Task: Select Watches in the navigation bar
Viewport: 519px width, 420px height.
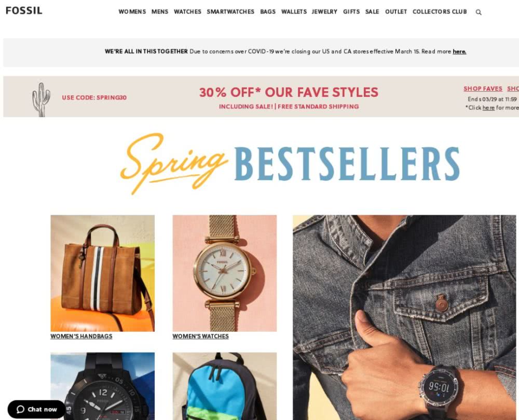Action: [x=187, y=11]
